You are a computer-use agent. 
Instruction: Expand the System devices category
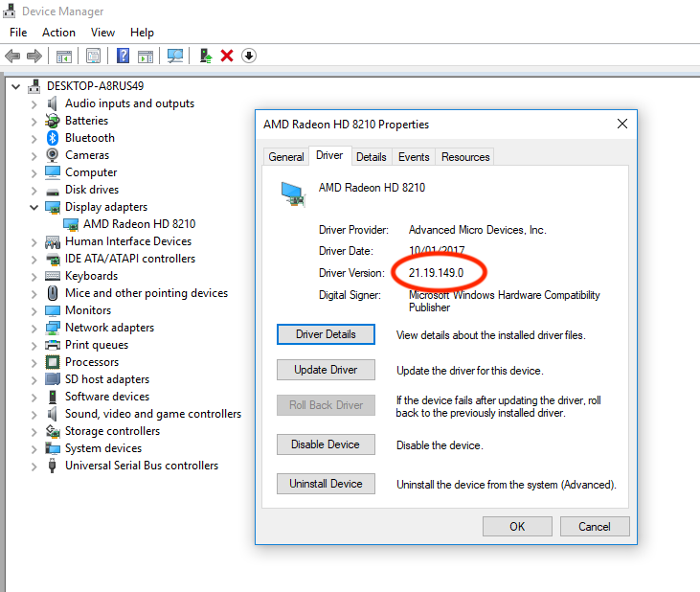34,448
